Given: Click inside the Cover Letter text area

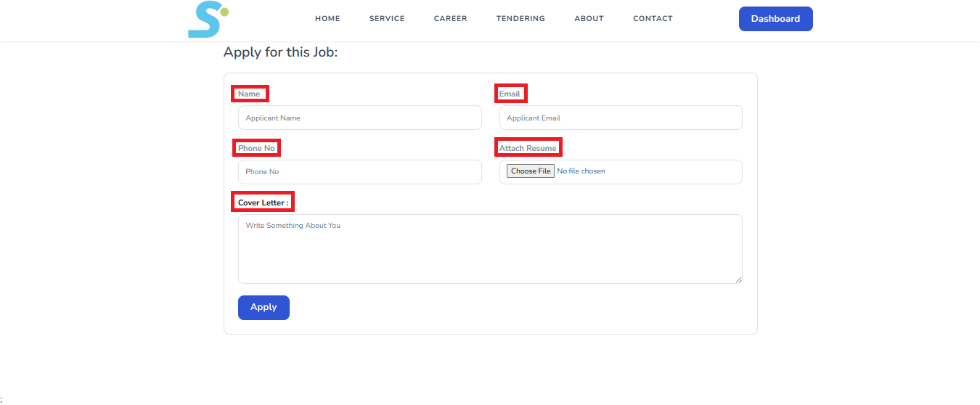Looking at the screenshot, I should pos(490,249).
